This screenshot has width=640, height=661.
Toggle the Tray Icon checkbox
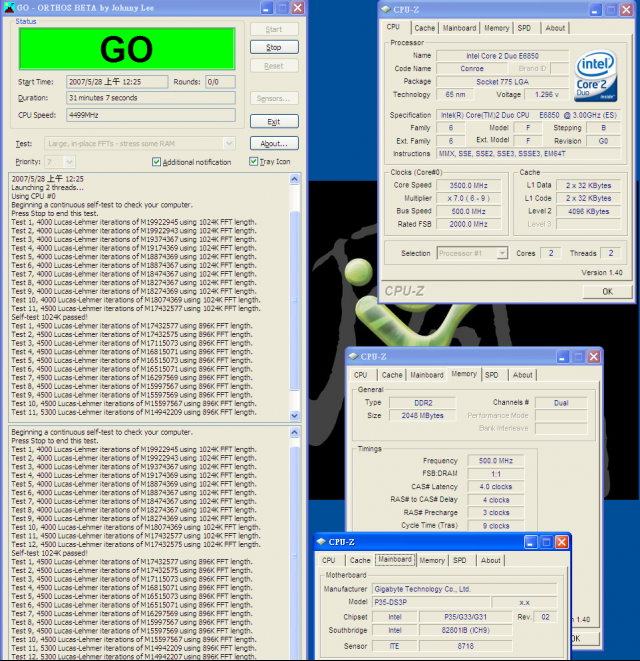(253, 161)
